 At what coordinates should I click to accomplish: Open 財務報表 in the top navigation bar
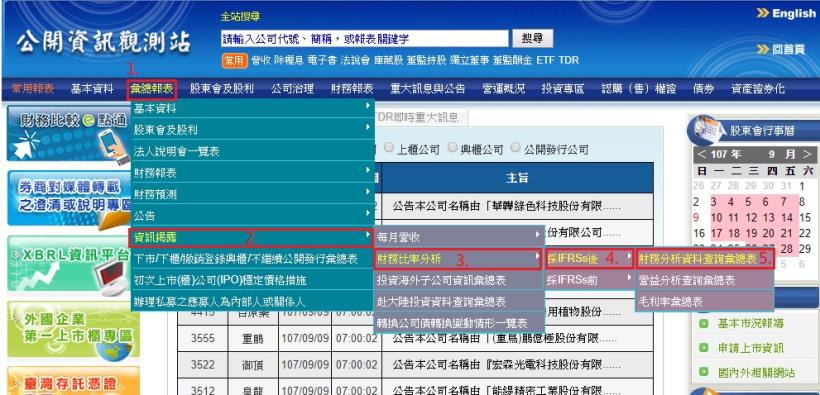(x=352, y=89)
